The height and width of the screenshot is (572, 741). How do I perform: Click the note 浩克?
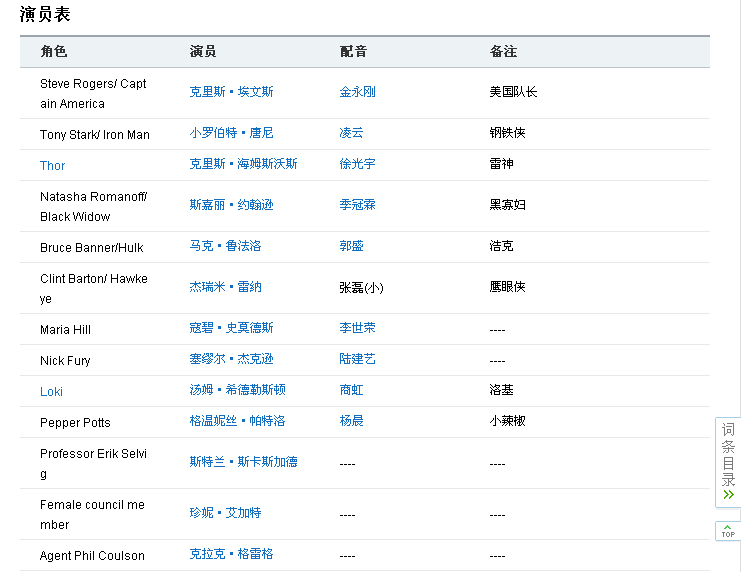tap(501, 246)
